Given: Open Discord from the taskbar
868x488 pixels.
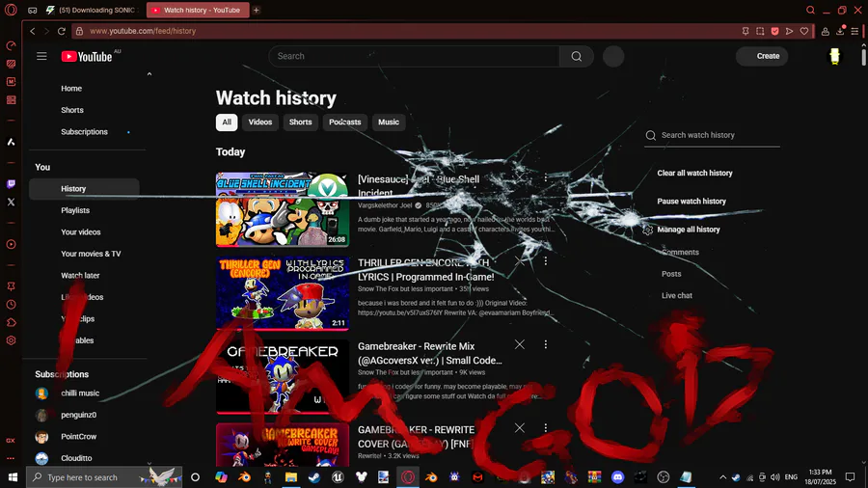Looking at the screenshot, I should pos(618,477).
